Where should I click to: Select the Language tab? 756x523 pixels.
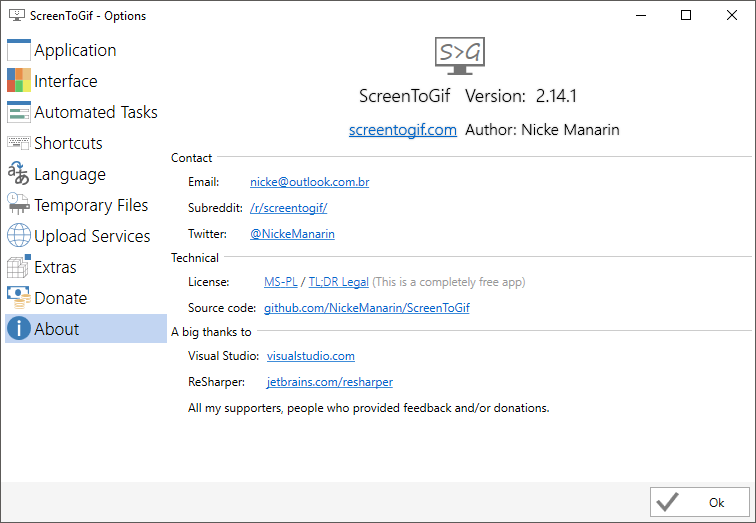click(x=86, y=174)
